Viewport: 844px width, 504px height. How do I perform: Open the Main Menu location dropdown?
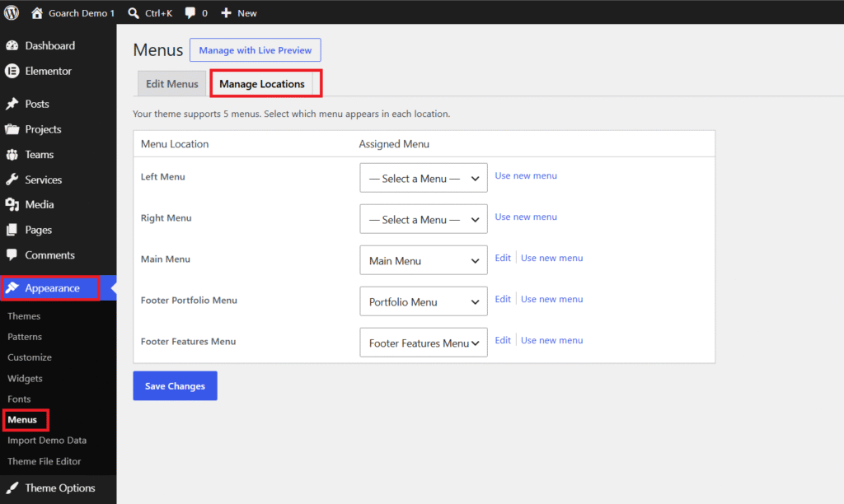(x=424, y=260)
